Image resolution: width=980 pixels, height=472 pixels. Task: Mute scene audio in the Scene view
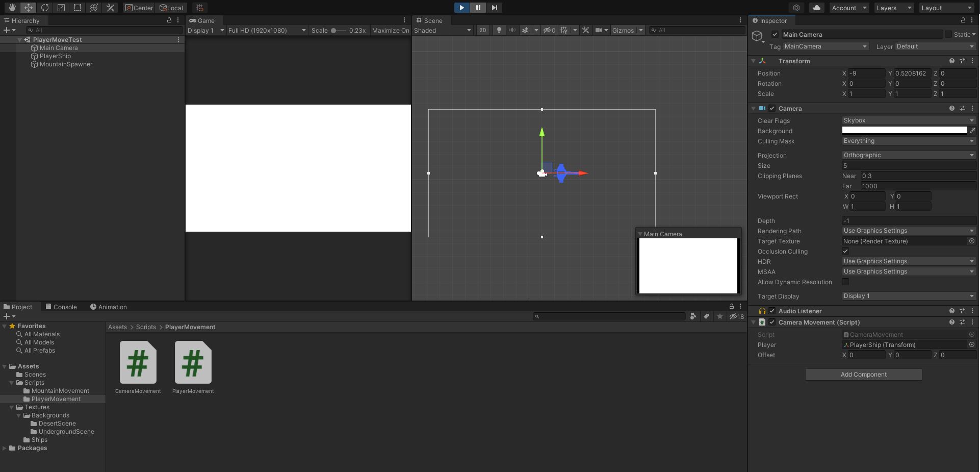pyautogui.click(x=512, y=30)
